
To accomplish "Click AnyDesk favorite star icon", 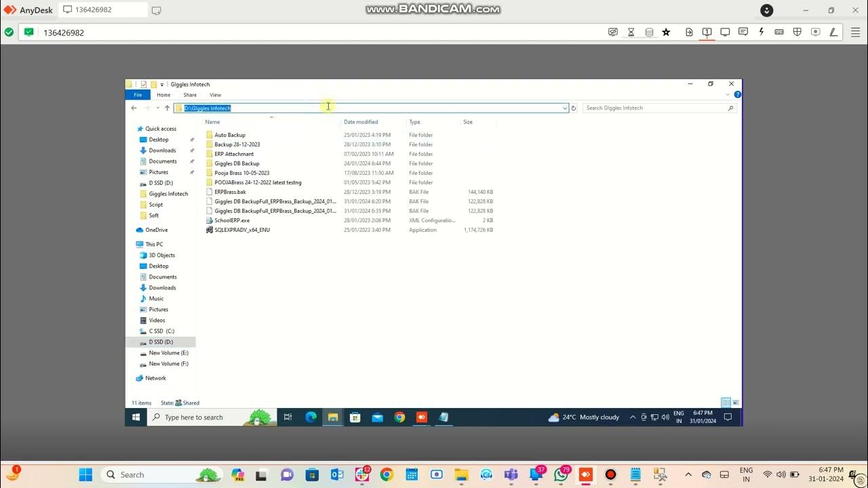I will point(666,32).
